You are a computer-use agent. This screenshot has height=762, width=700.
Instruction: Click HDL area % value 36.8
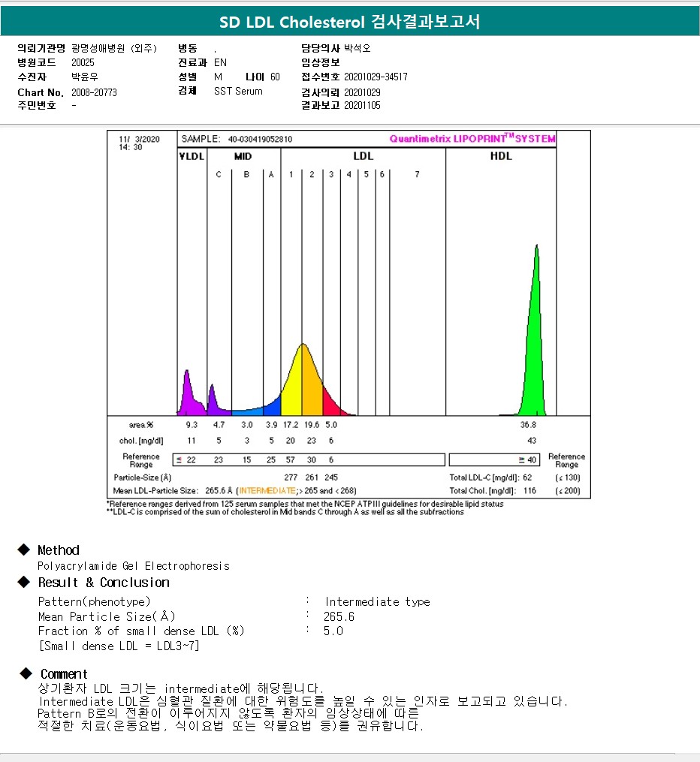pyautogui.click(x=528, y=425)
